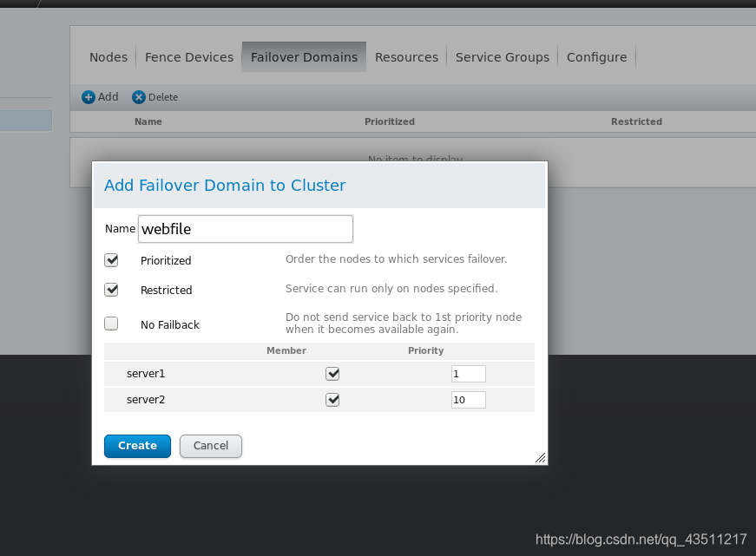
Task: Click the Add Failover Domain to Cluster title
Action: click(225, 186)
